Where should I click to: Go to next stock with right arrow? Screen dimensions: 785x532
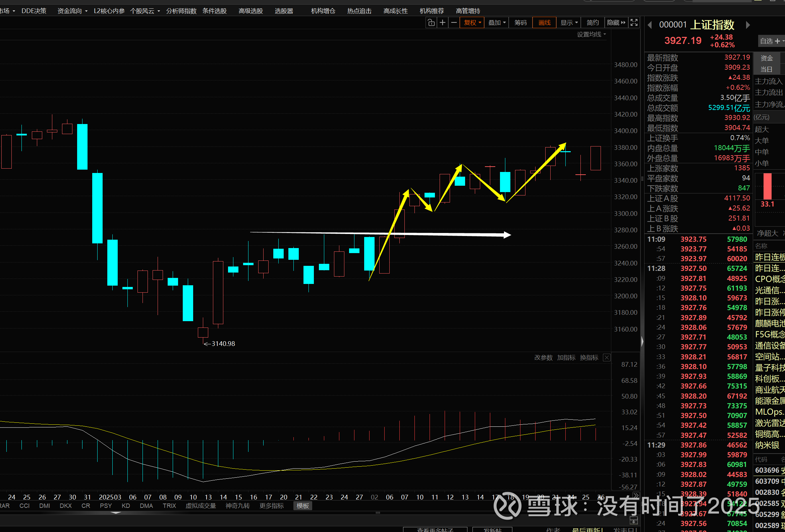748,25
